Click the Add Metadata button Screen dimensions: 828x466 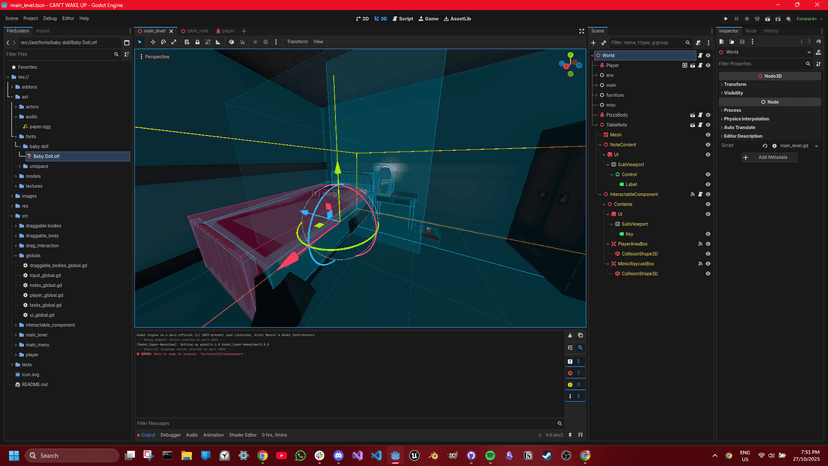coord(767,157)
